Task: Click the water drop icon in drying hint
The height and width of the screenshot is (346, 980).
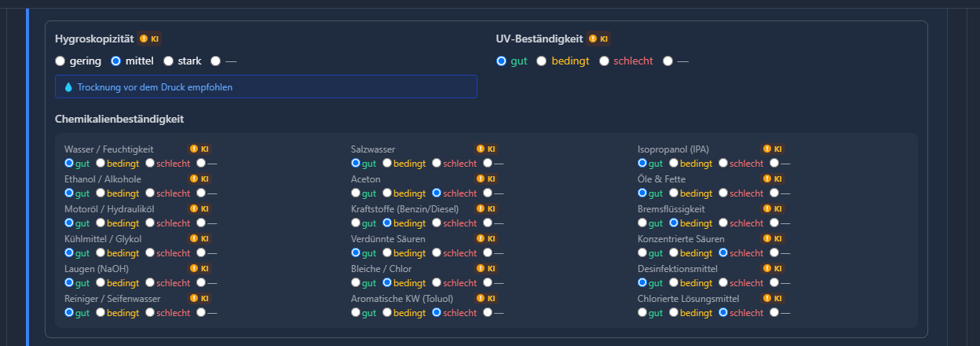Action: click(x=68, y=87)
